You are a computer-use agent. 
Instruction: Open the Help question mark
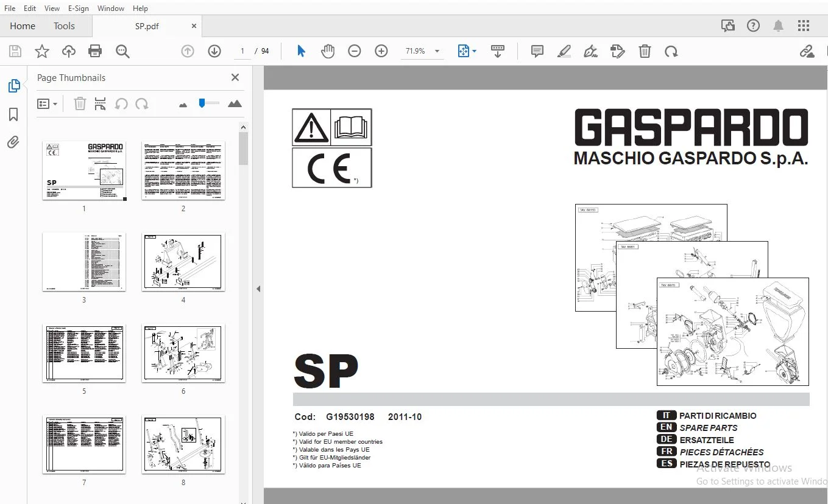click(x=754, y=26)
